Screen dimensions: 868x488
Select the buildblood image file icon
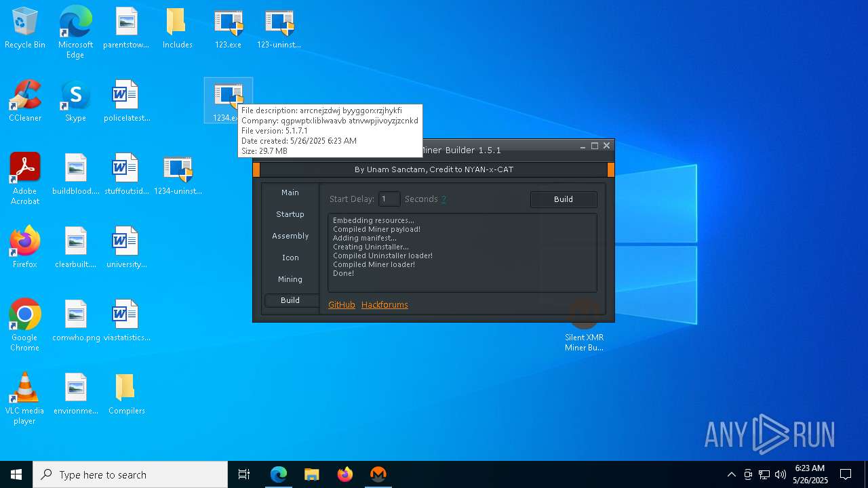tap(75, 175)
